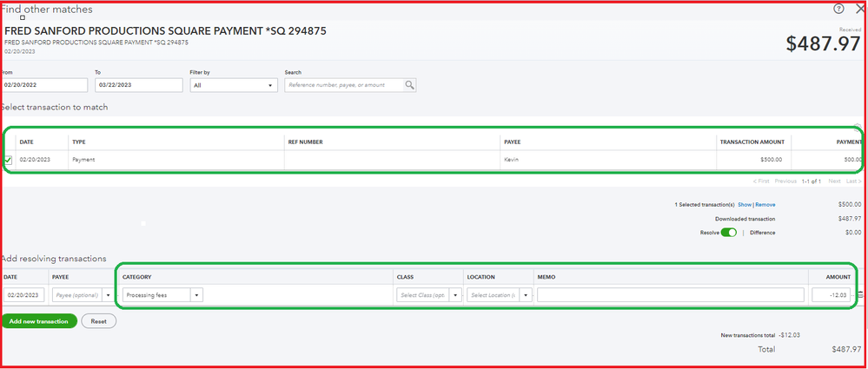
Task: Click the large $487.97 received amount
Action: click(x=823, y=43)
